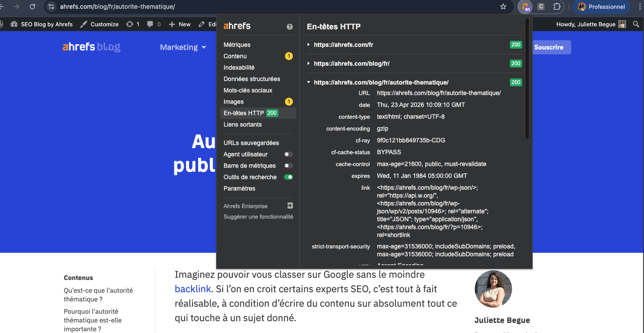The height and width of the screenshot is (333, 644).
Task: Click the Souscrire button
Action: pyautogui.click(x=551, y=47)
